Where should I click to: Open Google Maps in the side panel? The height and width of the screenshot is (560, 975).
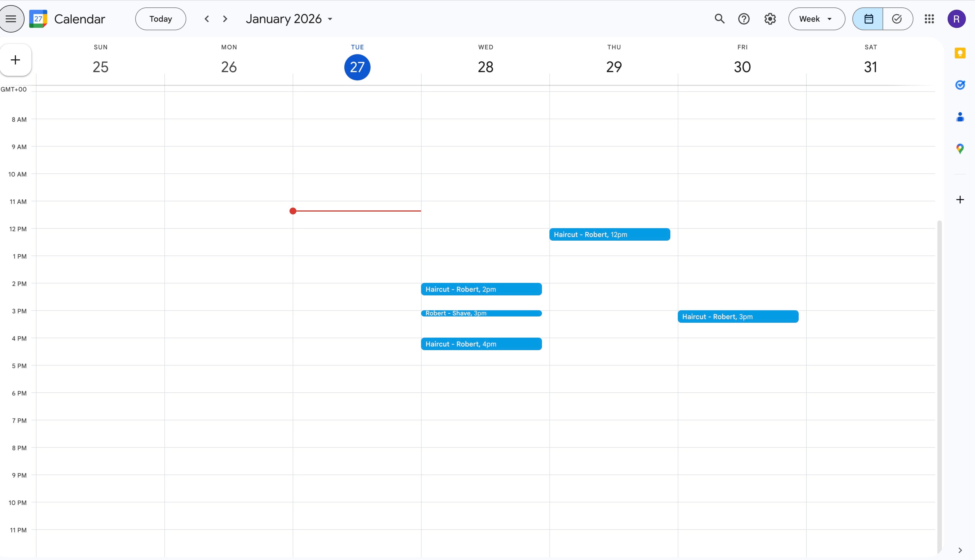(960, 149)
